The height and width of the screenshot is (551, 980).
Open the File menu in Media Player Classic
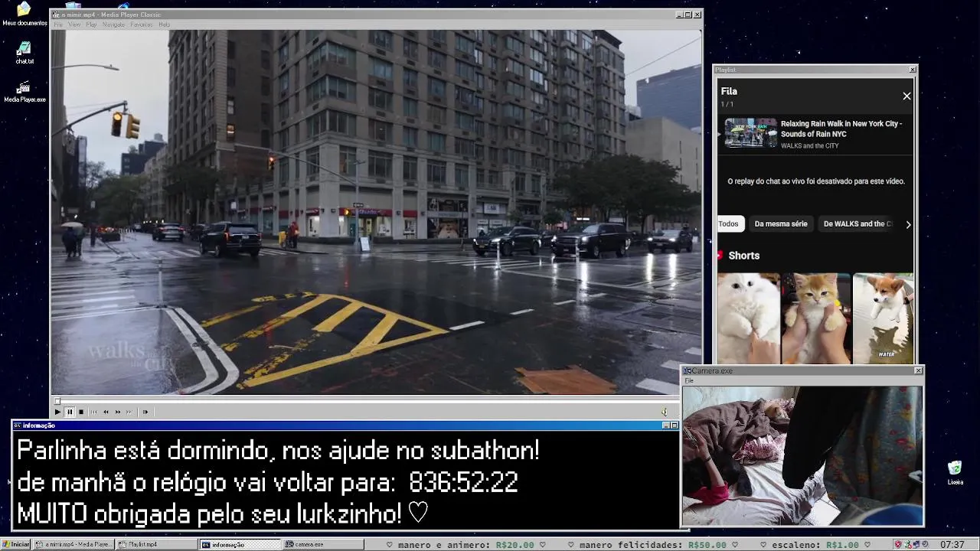pos(57,24)
